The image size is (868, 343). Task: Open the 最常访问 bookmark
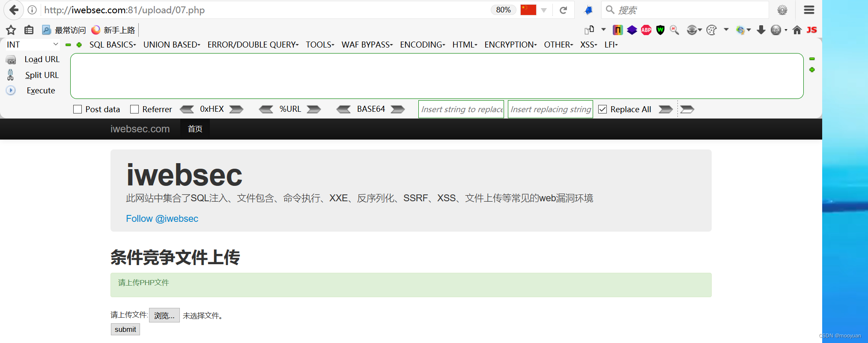pos(64,30)
